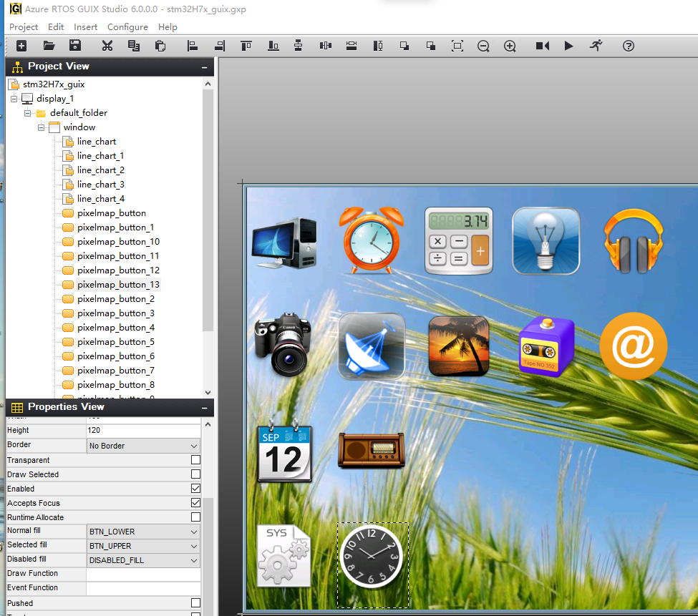The image size is (698, 616).
Task: Open the Border dropdown showing No Border
Action: coord(143,446)
